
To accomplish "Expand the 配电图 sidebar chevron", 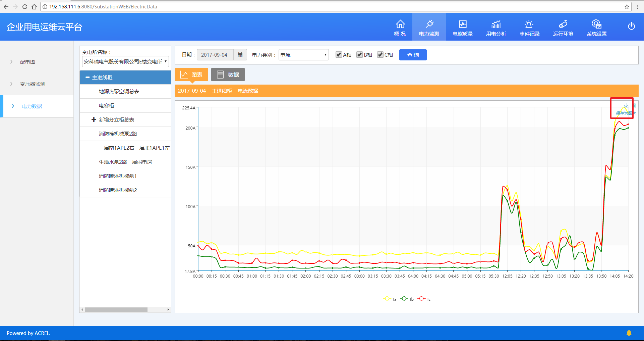I will 11,62.
